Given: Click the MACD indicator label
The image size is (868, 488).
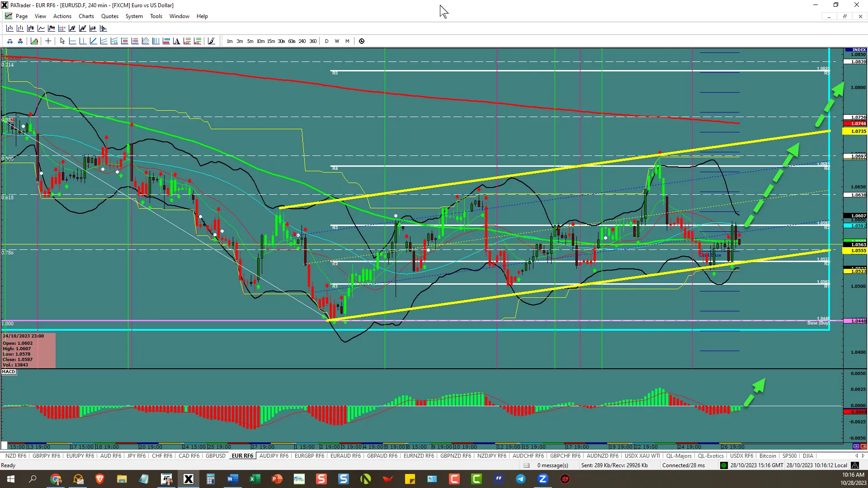Looking at the screenshot, I should (x=8, y=372).
